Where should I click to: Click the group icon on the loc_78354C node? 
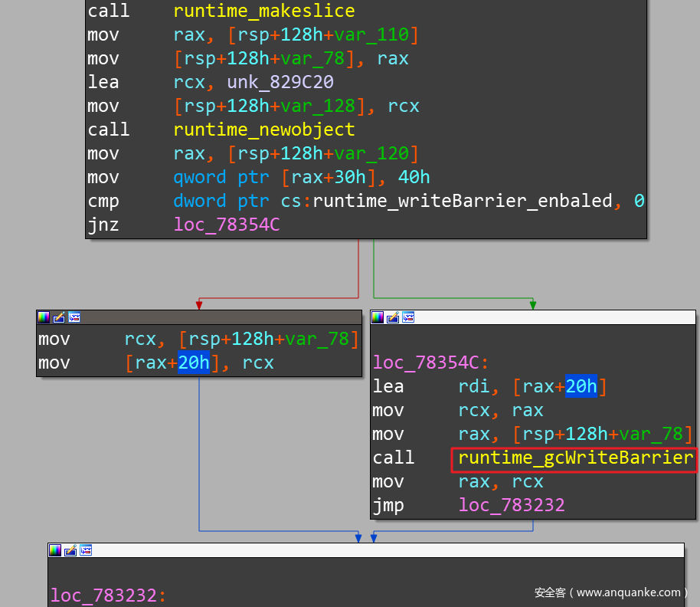point(408,317)
